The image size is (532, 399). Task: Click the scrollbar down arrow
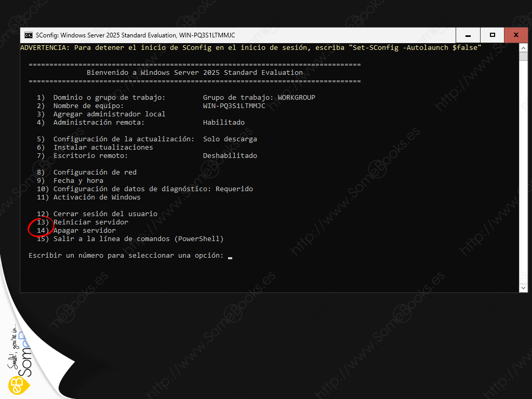[x=523, y=287]
